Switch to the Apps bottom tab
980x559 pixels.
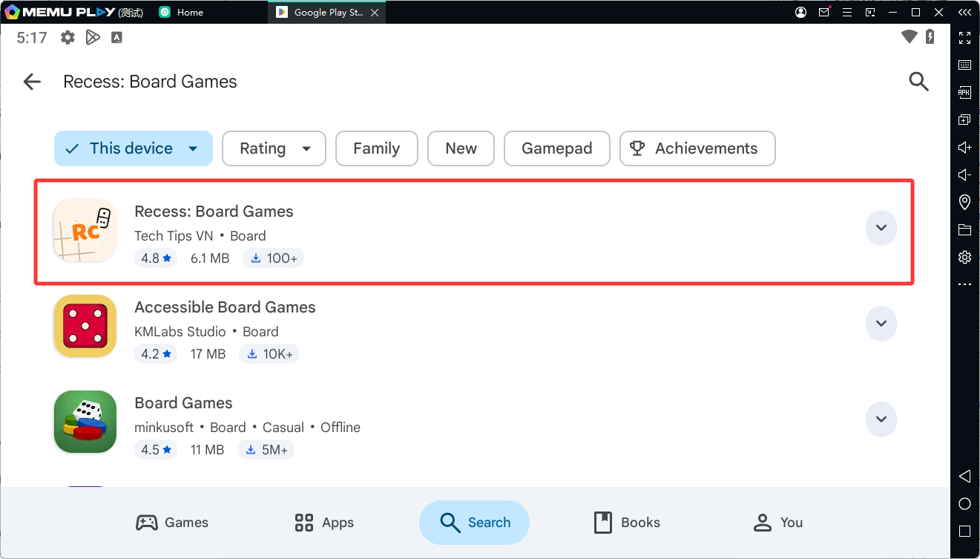[x=324, y=523]
